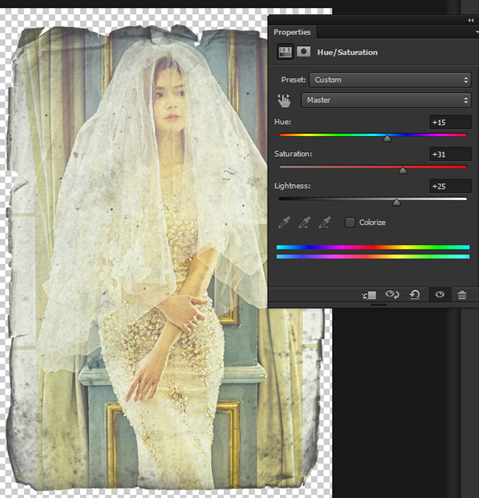Viewport: 479px width, 498px height.
Task: Clip adjustment to layer below icon
Action: [369, 295]
